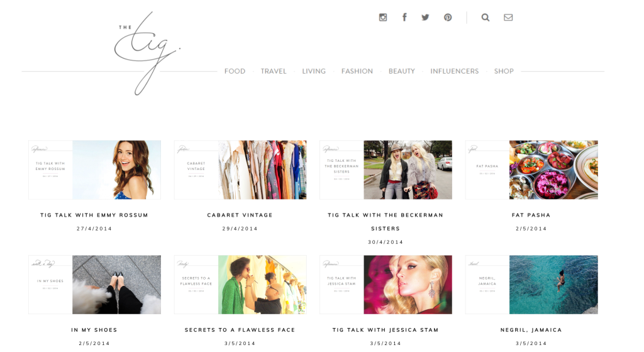Click the Twitter bird icon

pyautogui.click(x=426, y=17)
